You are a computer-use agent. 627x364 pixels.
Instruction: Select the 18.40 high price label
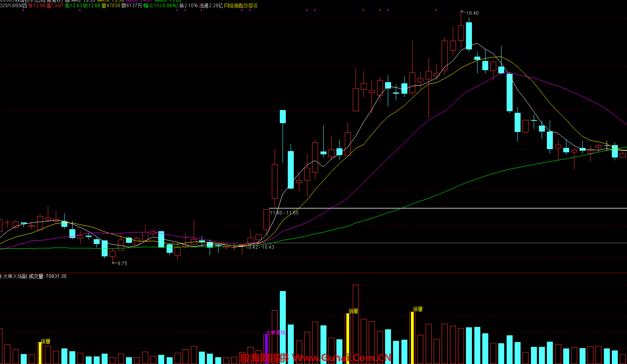(472, 13)
